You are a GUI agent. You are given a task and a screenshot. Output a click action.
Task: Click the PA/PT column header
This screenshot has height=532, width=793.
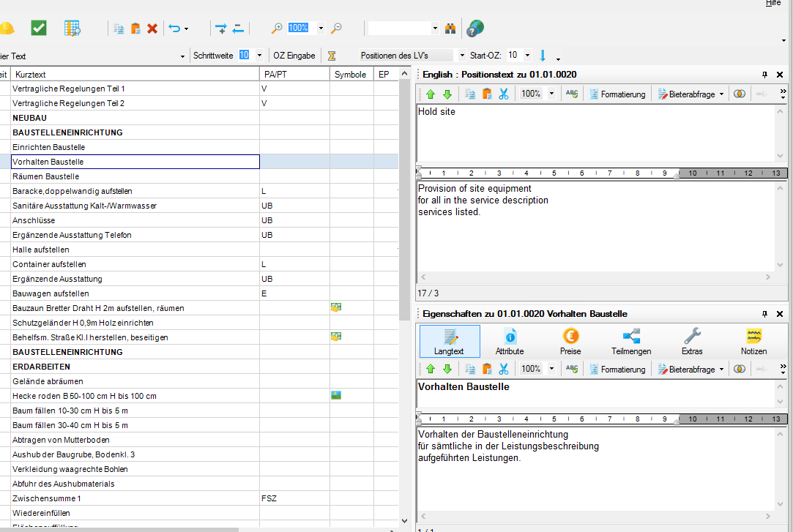tap(294, 74)
